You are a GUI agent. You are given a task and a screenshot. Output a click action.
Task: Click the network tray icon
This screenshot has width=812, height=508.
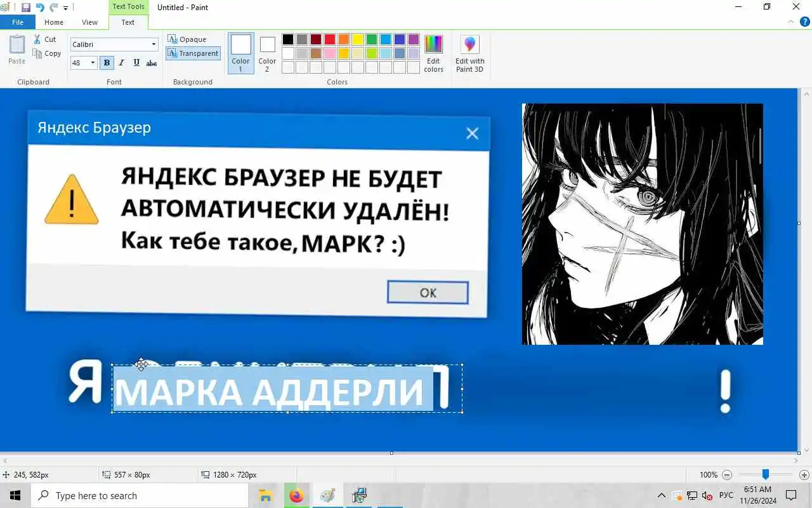[692, 495]
